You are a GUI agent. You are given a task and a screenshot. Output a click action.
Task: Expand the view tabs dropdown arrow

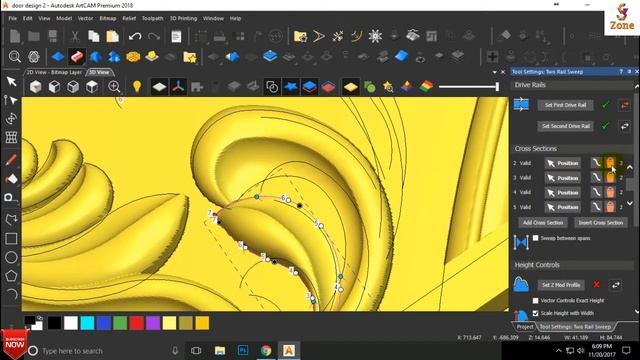pos(495,72)
